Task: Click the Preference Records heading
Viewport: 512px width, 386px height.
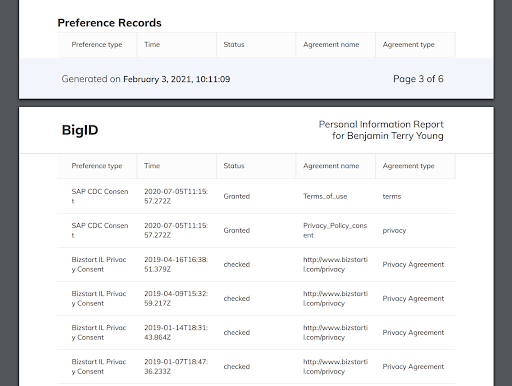Action: tap(109, 23)
